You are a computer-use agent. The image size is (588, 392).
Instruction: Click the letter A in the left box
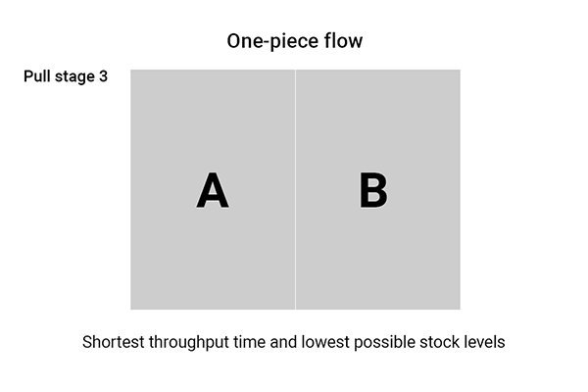(x=213, y=190)
